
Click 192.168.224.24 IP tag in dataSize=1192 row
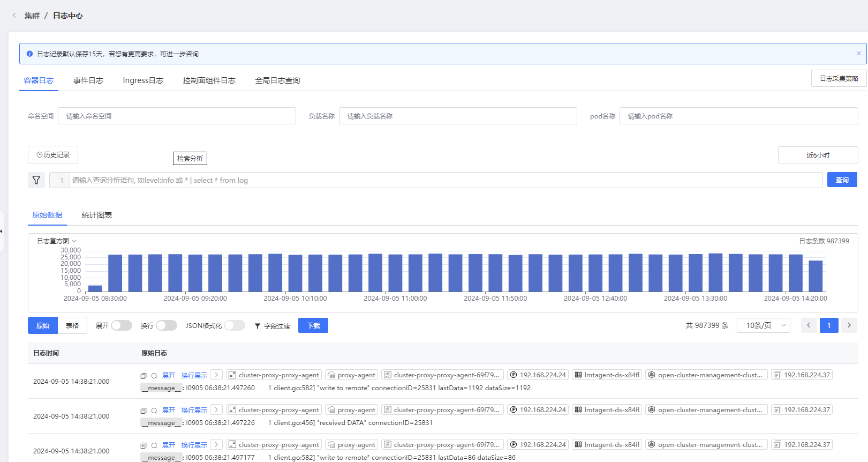coord(538,375)
